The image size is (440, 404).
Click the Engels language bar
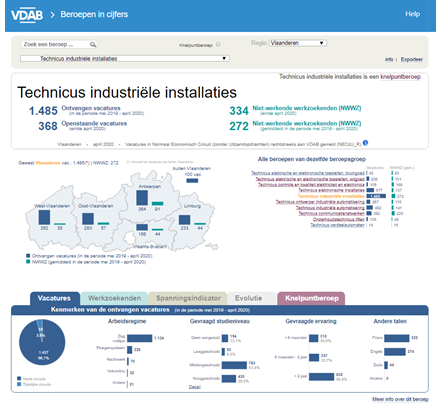pos(395,352)
